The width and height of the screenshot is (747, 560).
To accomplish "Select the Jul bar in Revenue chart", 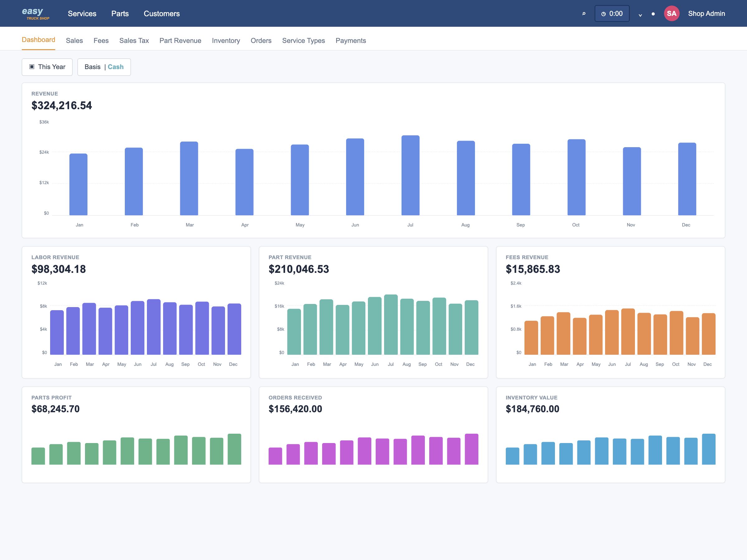I will tap(411, 175).
